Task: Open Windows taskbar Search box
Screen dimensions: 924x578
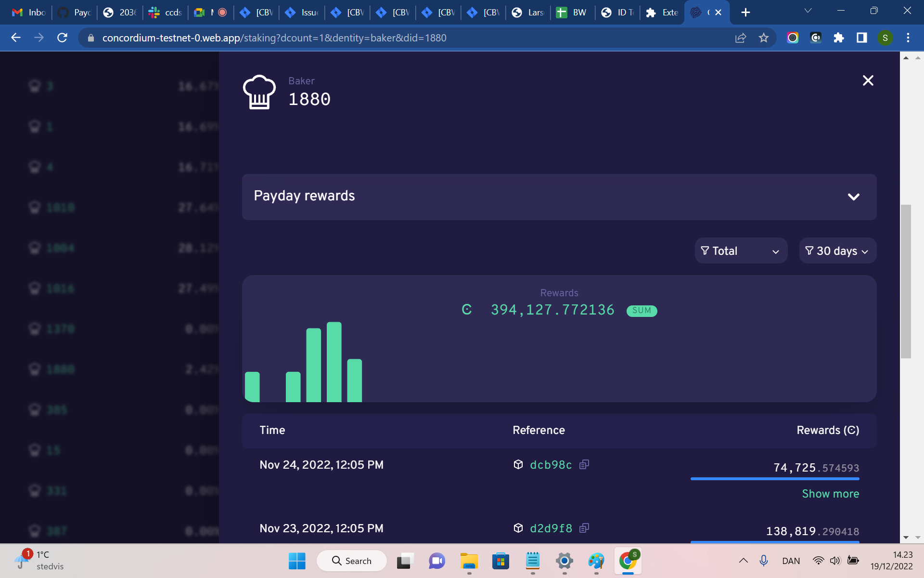Action: point(352,561)
